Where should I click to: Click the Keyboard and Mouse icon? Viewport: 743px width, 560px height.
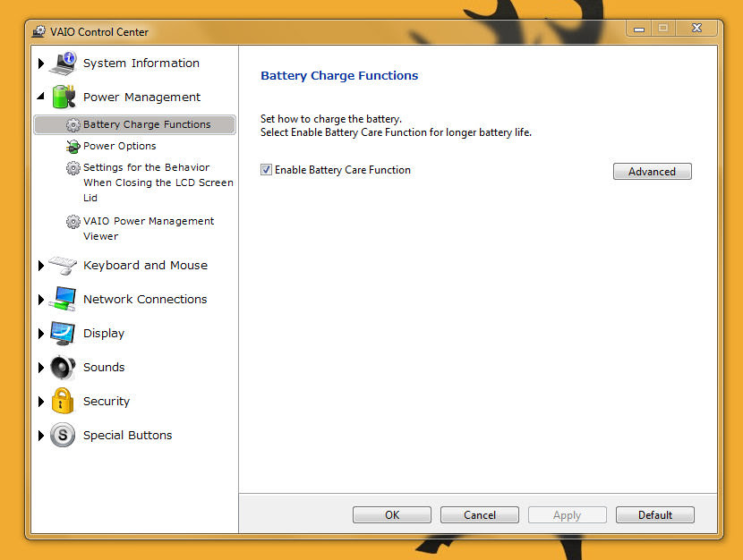click(x=63, y=265)
